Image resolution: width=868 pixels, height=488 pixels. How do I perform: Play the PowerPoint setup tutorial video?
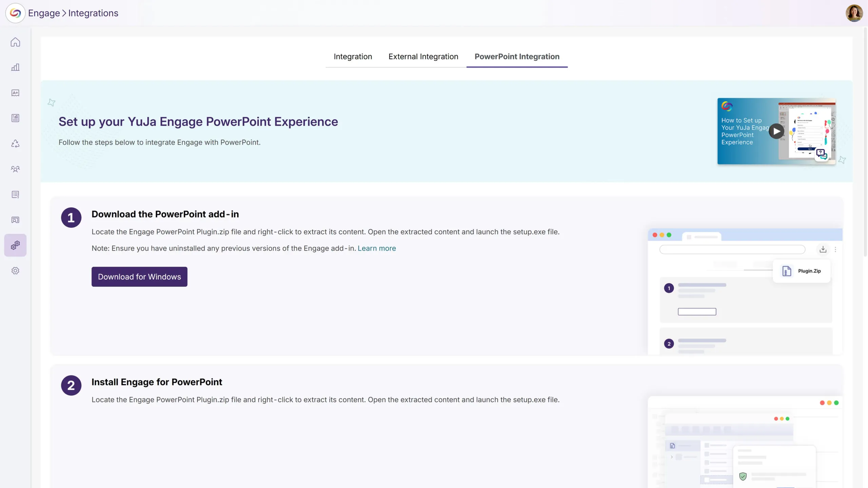click(776, 131)
